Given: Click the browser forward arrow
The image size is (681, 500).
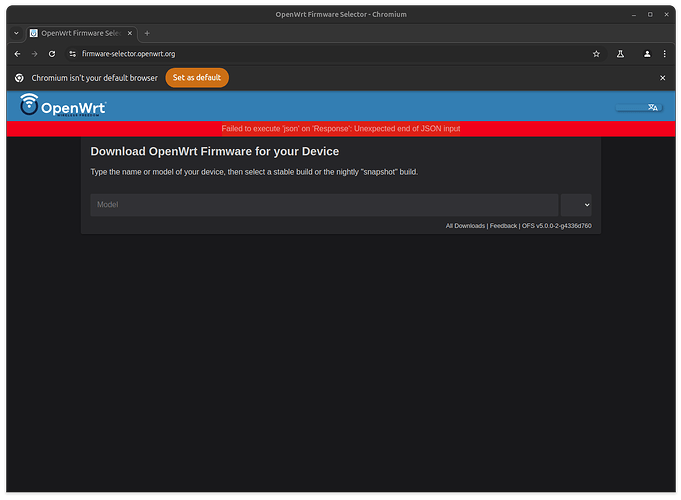Looking at the screenshot, I should (x=34, y=54).
